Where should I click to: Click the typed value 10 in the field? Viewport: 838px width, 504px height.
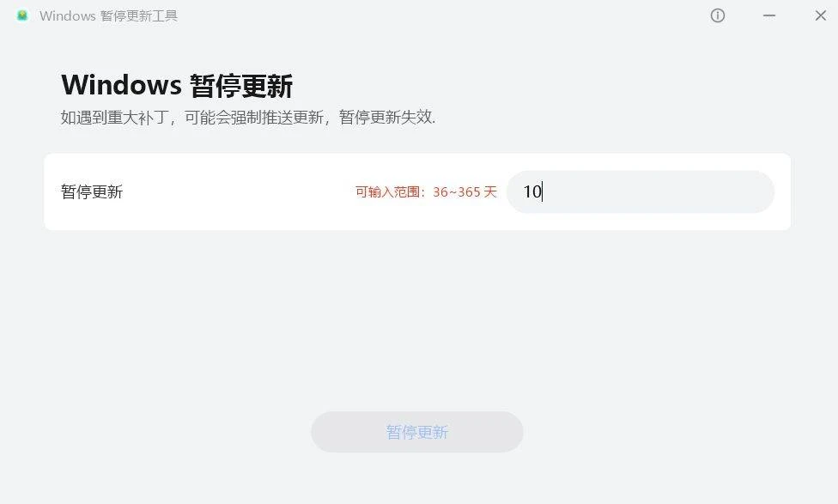point(532,191)
